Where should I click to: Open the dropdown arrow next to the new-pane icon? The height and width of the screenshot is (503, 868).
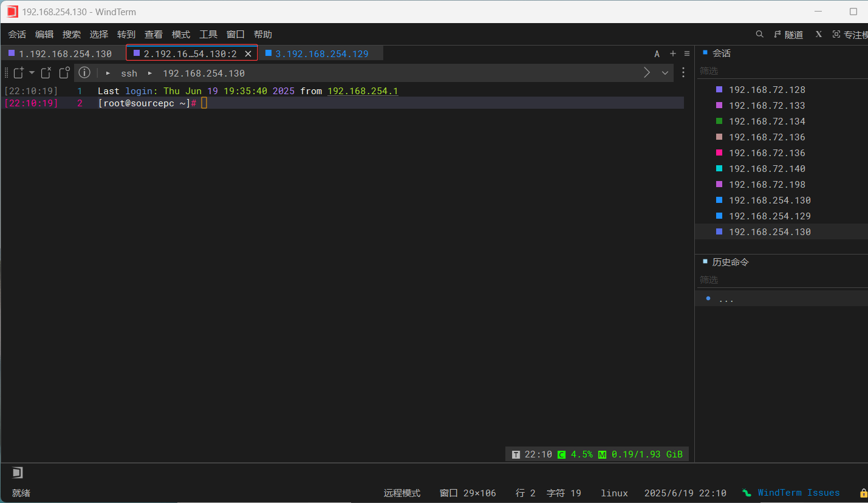coord(32,72)
